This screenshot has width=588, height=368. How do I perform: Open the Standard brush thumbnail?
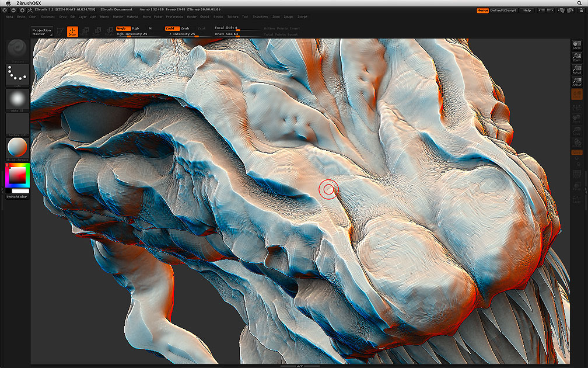point(17,50)
